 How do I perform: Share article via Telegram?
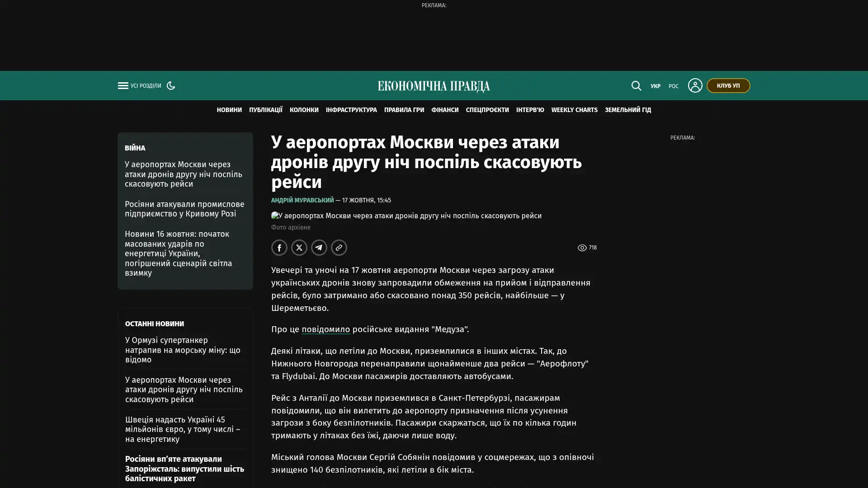point(319,248)
